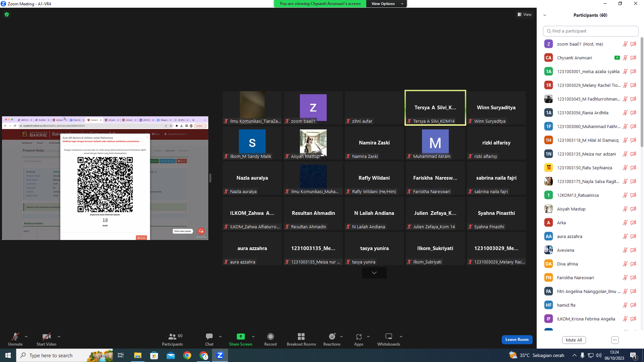The width and height of the screenshot is (644, 362).
Task: Click the meeting security shield icon
Action: pos(7,14)
